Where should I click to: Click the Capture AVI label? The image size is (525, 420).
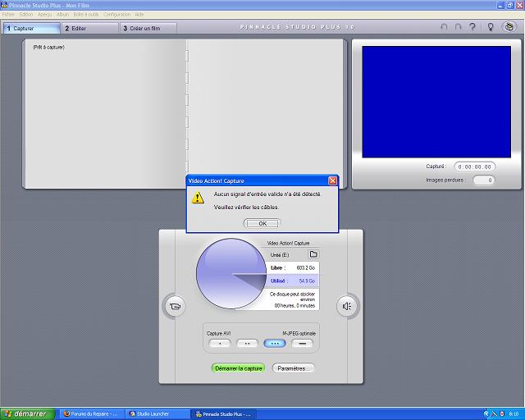pyautogui.click(x=218, y=333)
